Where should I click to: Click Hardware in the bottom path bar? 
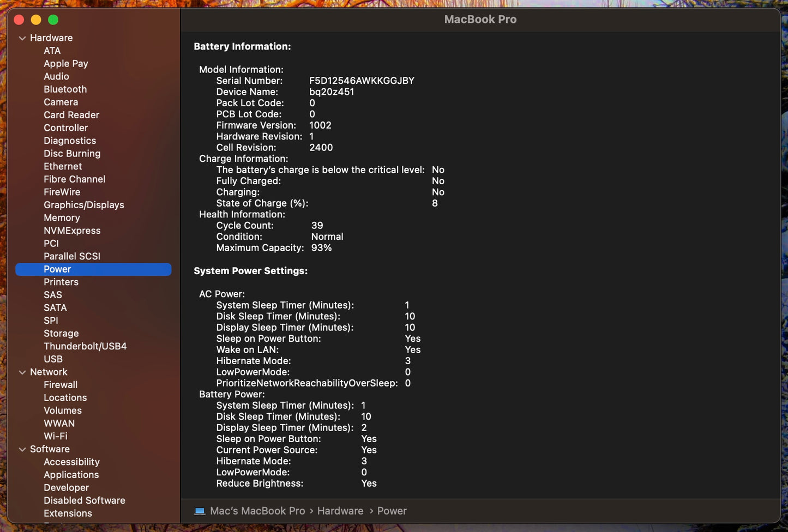pyautogui.click(x=340, y=511)
